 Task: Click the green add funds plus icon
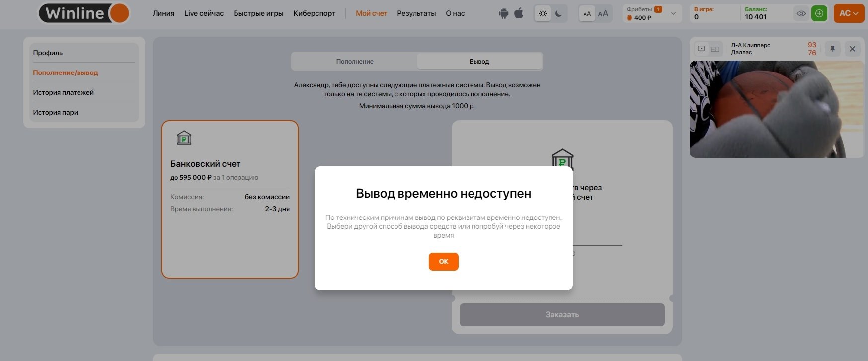[819, 14]
